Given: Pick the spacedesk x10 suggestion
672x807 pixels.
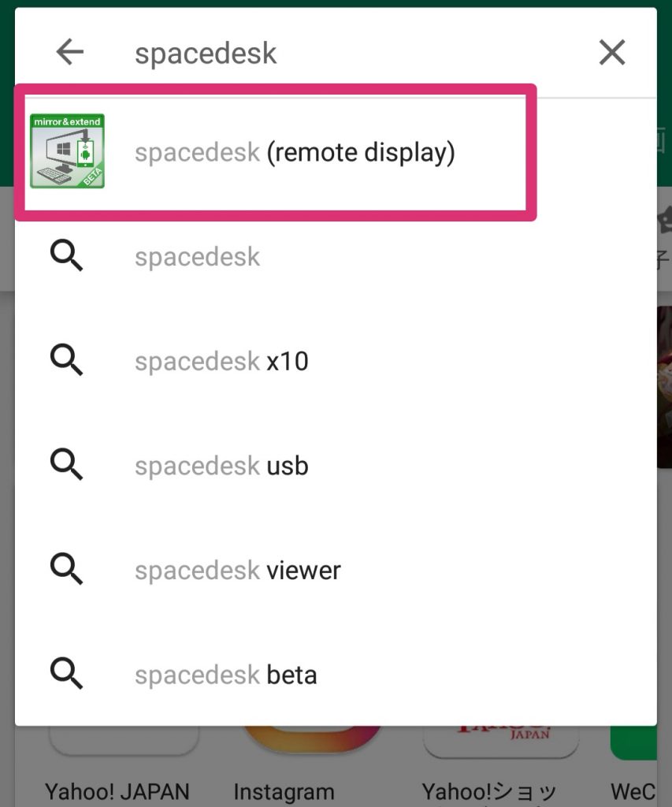Looking at the screenshot, I should click(x=221, y=362).
